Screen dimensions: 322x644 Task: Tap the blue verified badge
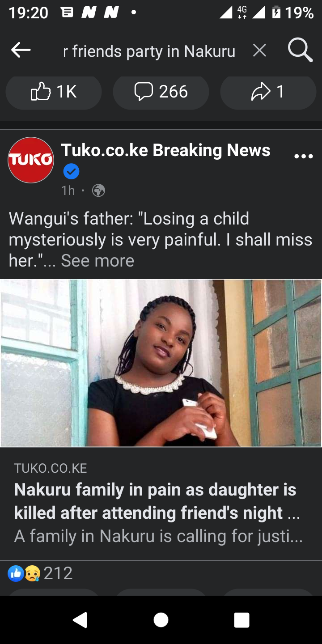pos(71,171)
